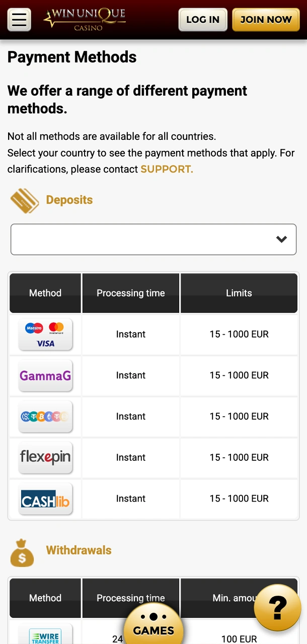Click the money bag Withdrawals icon
Image resolution: width=307 pixels, height=644 pixels.
tap(22, 552)
